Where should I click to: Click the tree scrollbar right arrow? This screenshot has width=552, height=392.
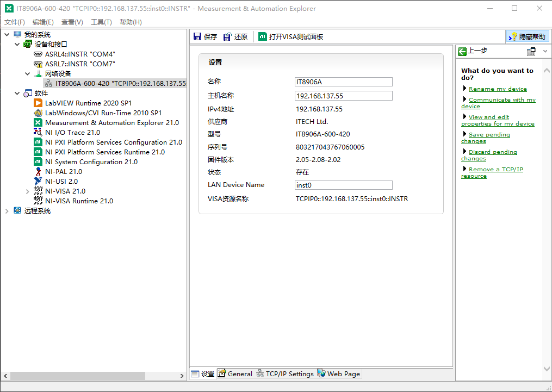pyautogui.click(x=182, y=376)
